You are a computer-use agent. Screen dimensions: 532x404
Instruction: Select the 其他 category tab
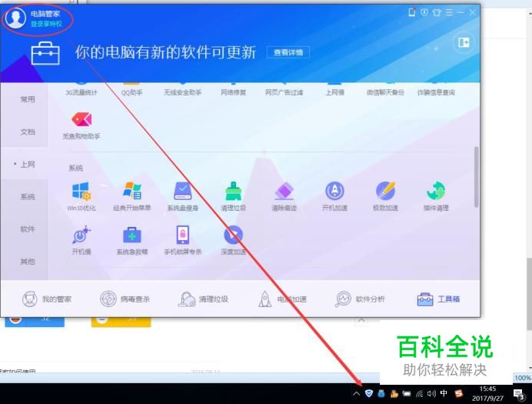[x=28, y=262]
